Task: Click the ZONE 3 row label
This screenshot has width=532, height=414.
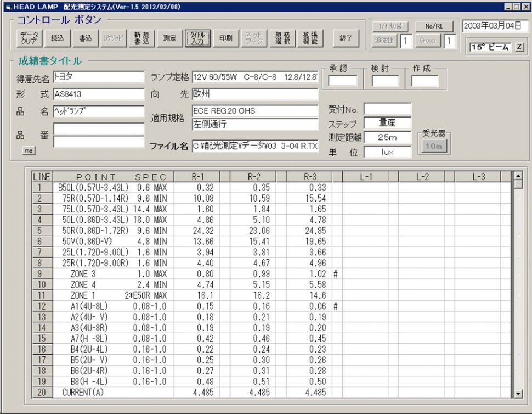Action: (x=83, y=274)
